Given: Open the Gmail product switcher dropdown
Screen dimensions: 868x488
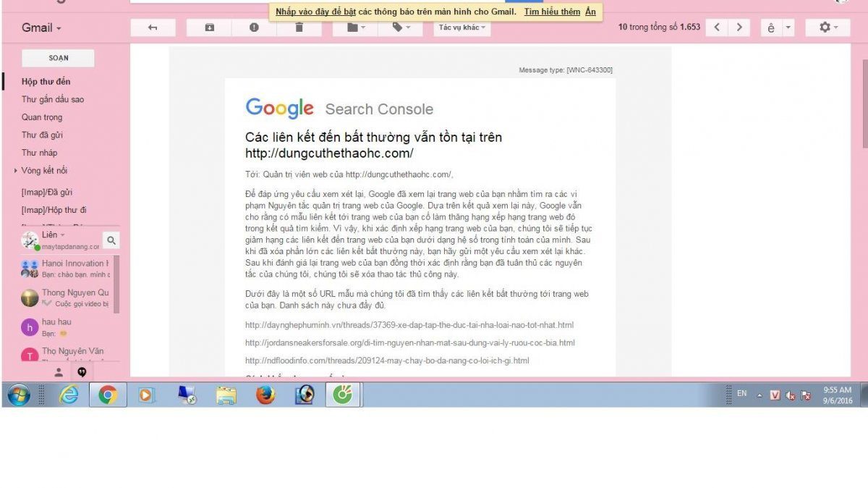Looking at the screenshot, I should pos(41,28).
